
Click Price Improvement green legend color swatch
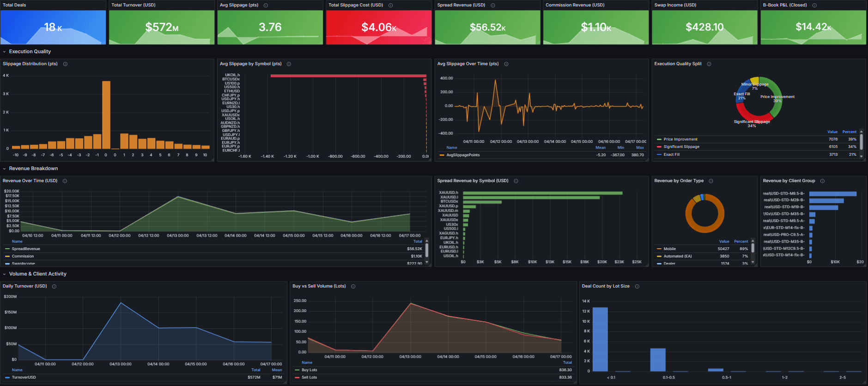(x=659, y=139)
